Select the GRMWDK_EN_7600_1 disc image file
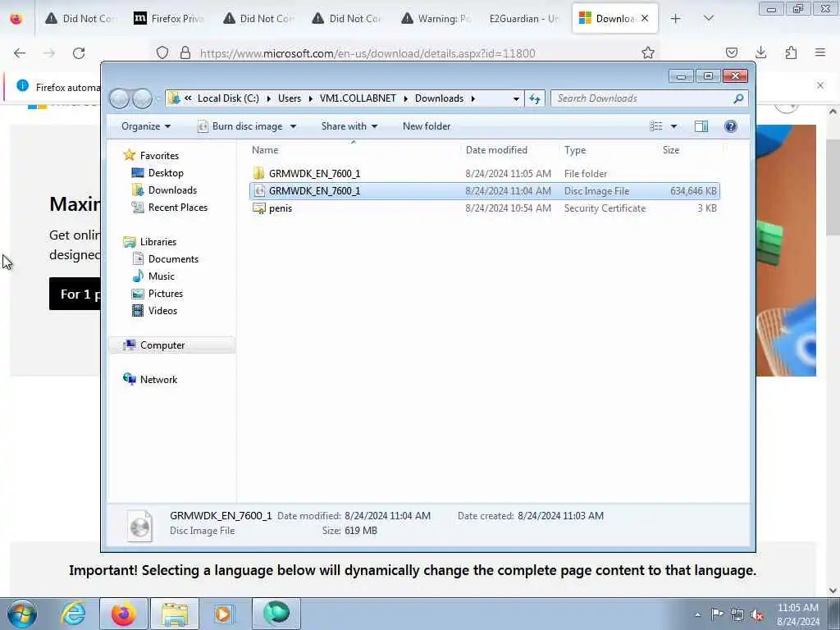 pos(484,191)
